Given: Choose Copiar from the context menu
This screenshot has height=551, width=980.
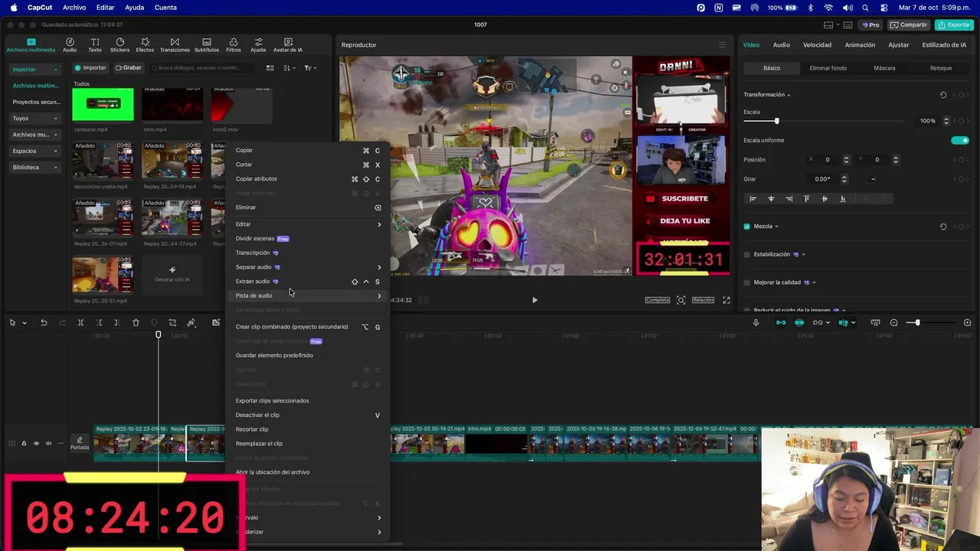Looking at the screenshot, I should pos(308,151).
